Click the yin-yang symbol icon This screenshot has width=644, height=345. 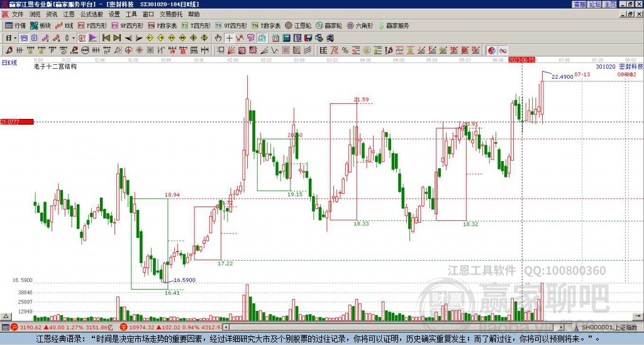(492, 50)
